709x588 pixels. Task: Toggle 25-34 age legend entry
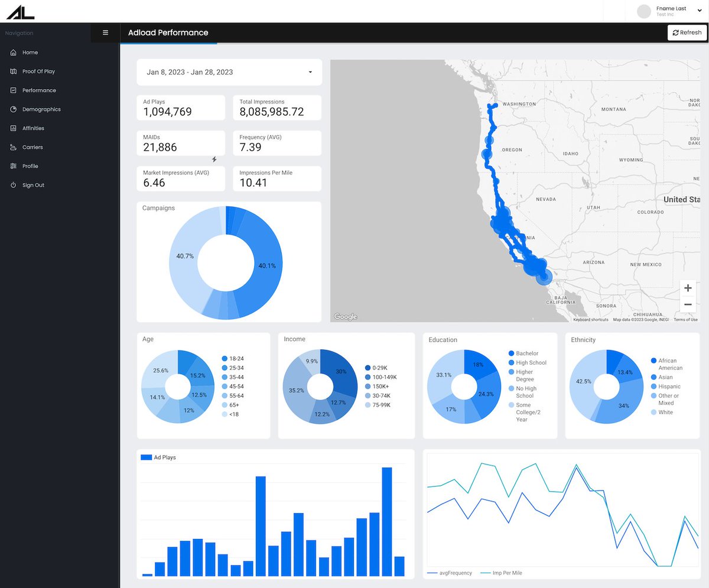(x=233, y=368)
